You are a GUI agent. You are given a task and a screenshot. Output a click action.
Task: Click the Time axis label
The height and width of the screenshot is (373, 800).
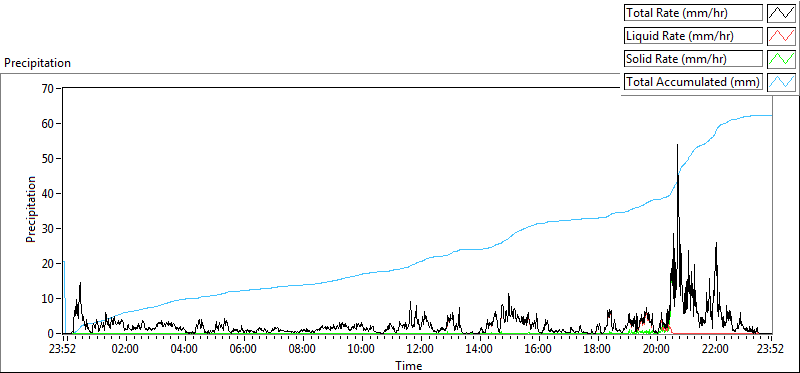click(x=408, y=366)
